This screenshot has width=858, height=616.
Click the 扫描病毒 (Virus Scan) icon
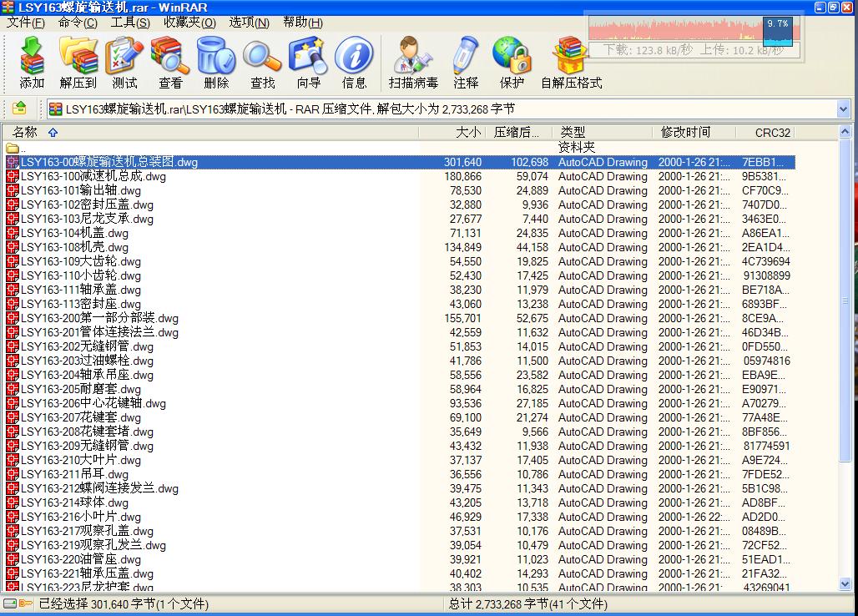pyautogui.click(x=413, y=56)
